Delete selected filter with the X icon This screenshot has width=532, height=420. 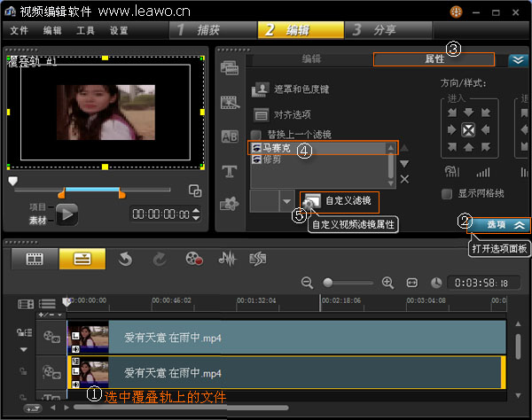404,179
